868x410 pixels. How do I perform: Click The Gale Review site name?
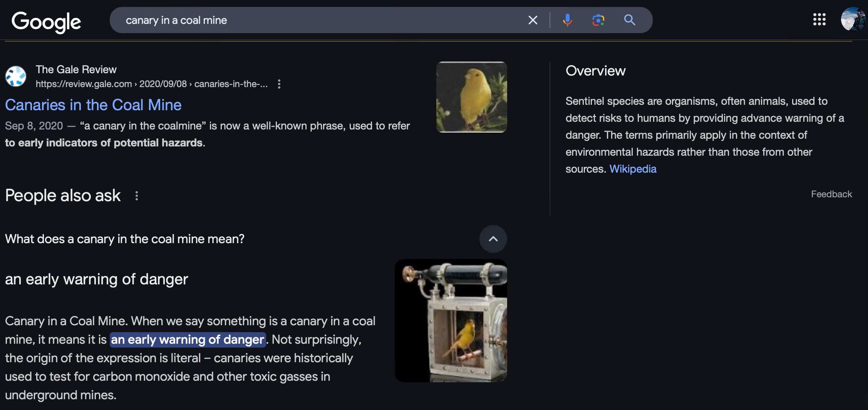[76, 69]
